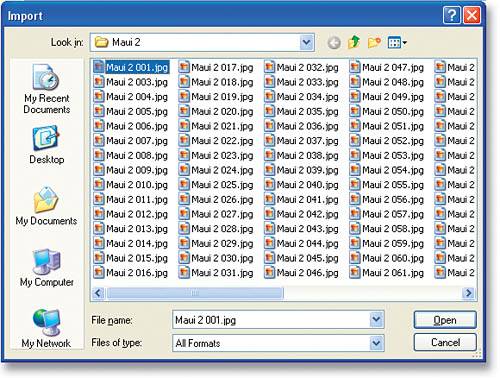Click the icon of Maui 2 012.jpg
The height and width of the screenshot is (378, 500).
pos(99,214)
